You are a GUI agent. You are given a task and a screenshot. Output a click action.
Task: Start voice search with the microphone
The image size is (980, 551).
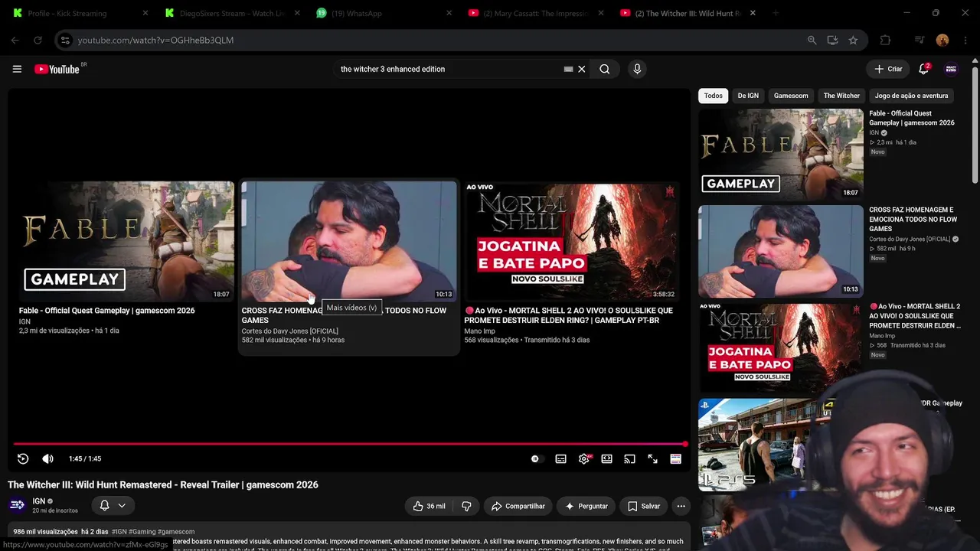point(637,69)
